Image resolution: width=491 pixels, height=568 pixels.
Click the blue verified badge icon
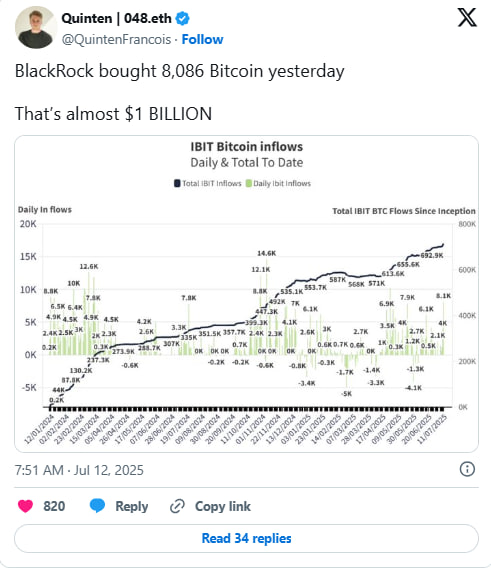tap(182, 18)
